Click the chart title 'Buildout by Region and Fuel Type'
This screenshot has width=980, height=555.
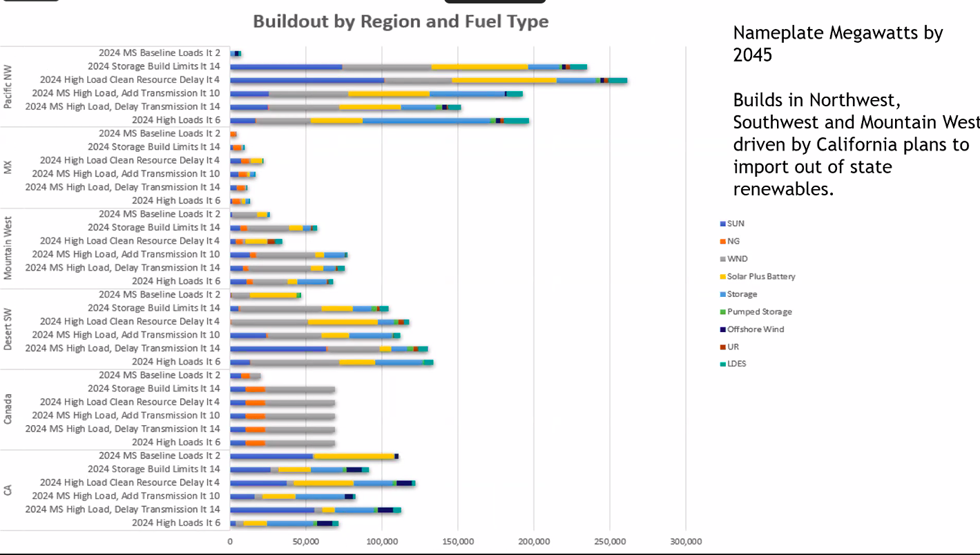coord(401,21)
